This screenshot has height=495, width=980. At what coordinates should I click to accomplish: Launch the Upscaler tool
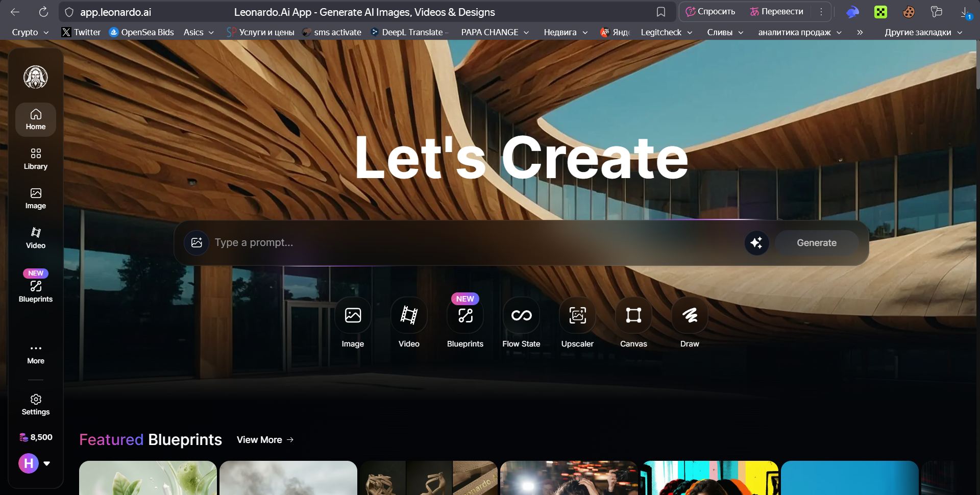[577, 315]
